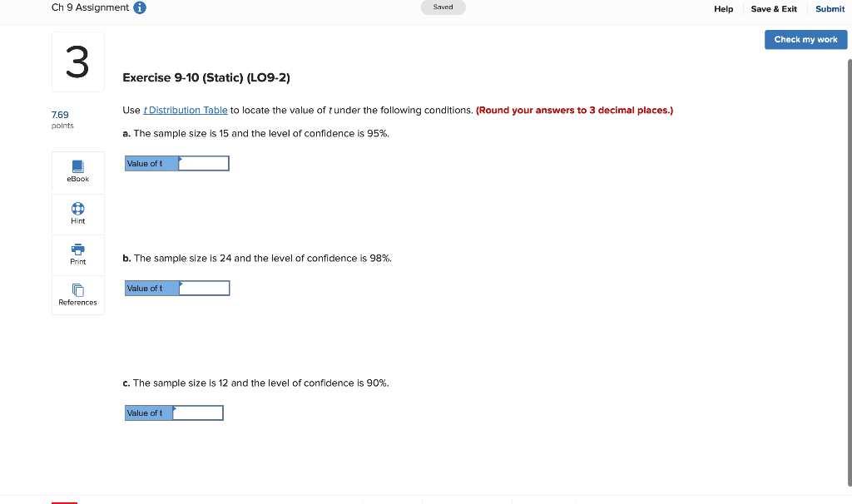Click Submit in the top bar

pos(830,9)
